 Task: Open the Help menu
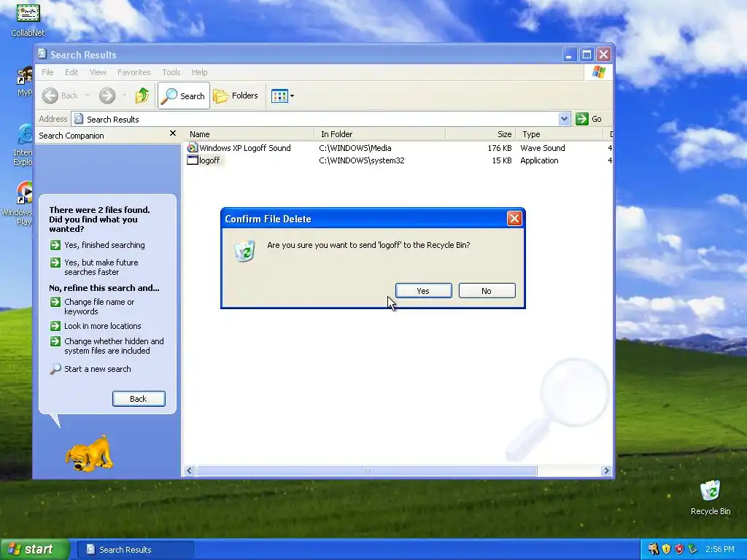click(200, 72)
